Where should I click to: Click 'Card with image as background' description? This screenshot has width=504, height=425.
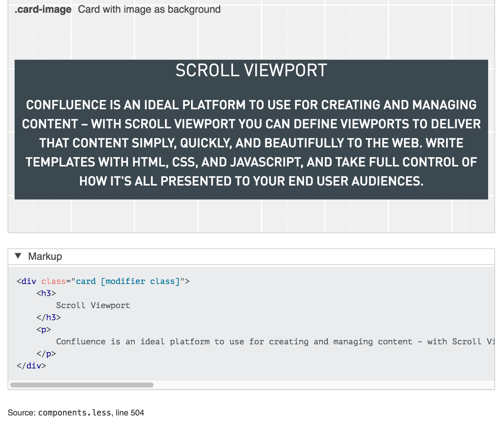(149, 10)
